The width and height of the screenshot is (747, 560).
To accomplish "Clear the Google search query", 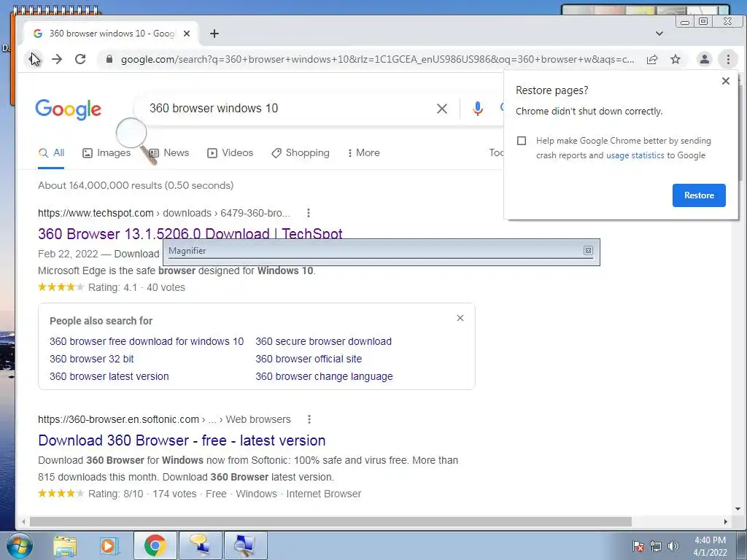I will pos(442,109).
